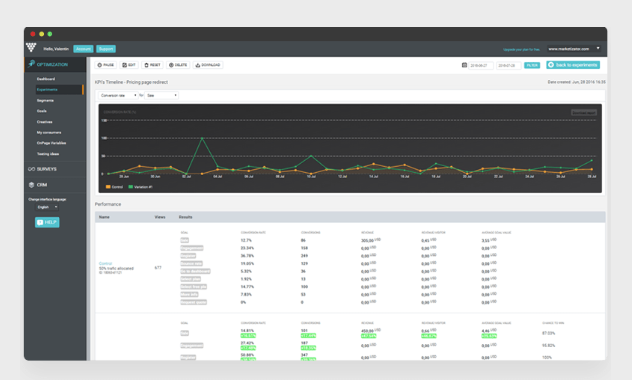Open Testing ideas in the sidebar

coord(48,154)
